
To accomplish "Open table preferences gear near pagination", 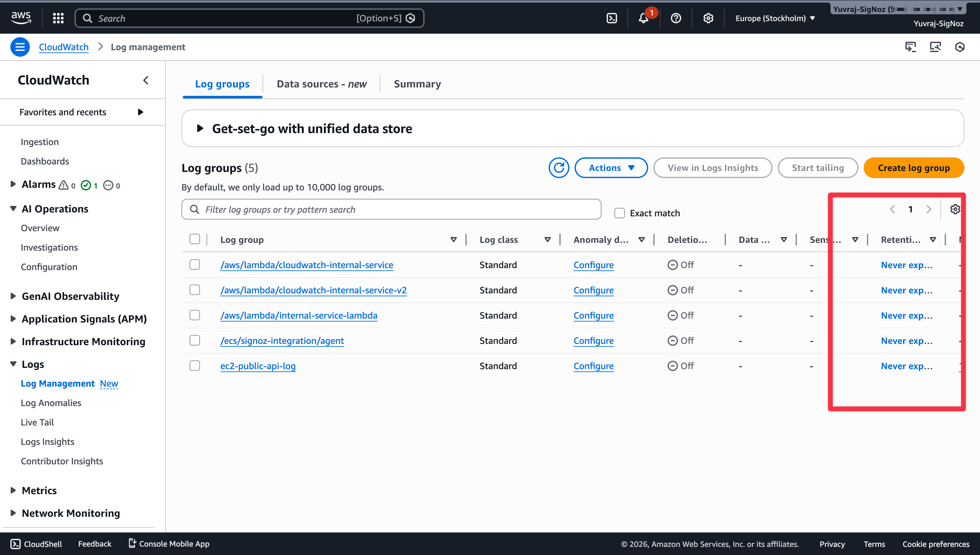I will point(955,209).
